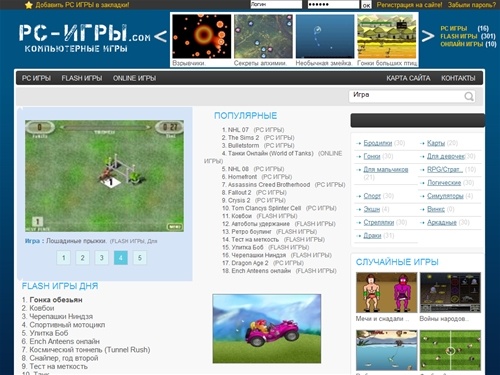Open КАРТА САЙТА in the menu
This screenshot has height=375, width=500.
click(408, 78)
